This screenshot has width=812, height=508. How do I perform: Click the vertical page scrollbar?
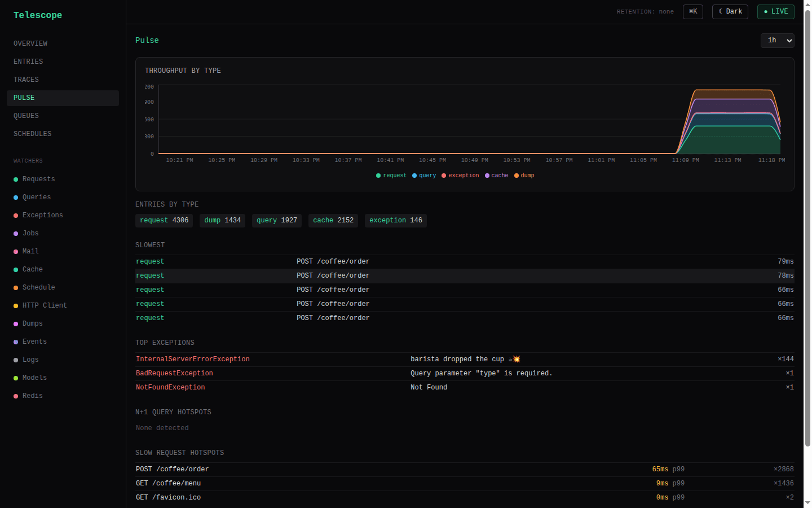click(x=807, y=229)
